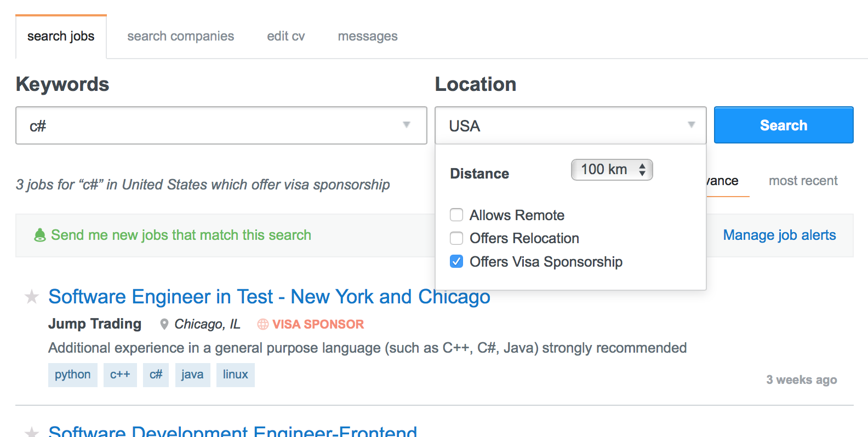
Task: Enable the Allows Remote checkbox
Action: (456, 215)
